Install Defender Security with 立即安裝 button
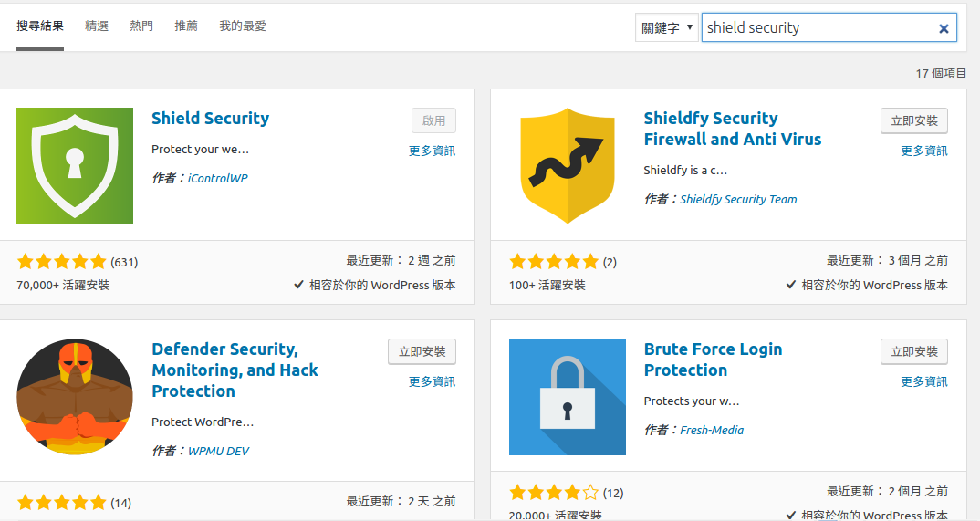Screen dimensions: 980x521 pos(422,351)
